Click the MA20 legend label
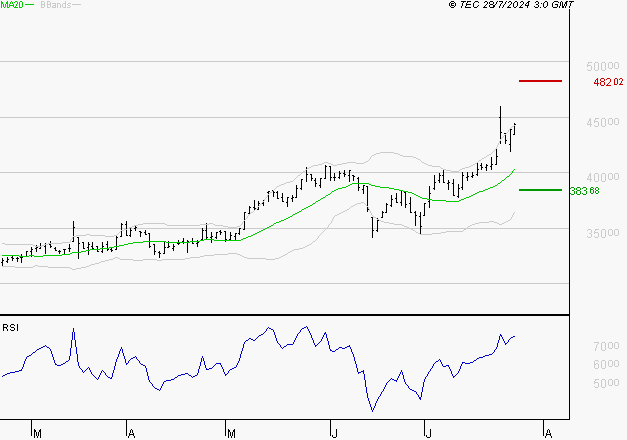Viewport: 627px width, 440px height. 12,5
